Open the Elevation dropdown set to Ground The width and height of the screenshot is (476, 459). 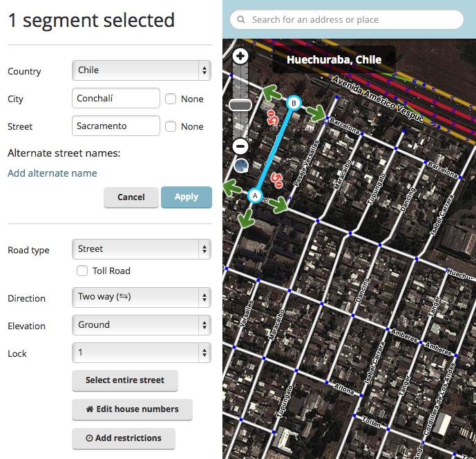141,325
